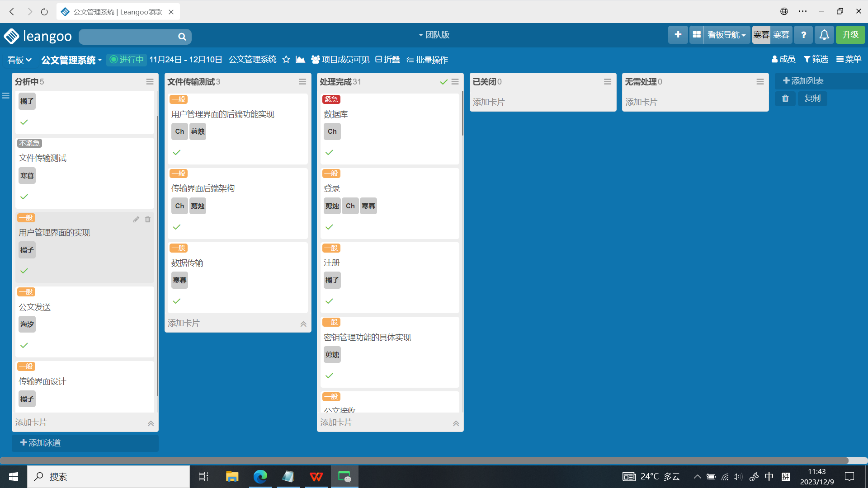The image size is (868, 488).
Task: Click trash icon on 用户管理界面的实现 card
Action: click(148, 220)
